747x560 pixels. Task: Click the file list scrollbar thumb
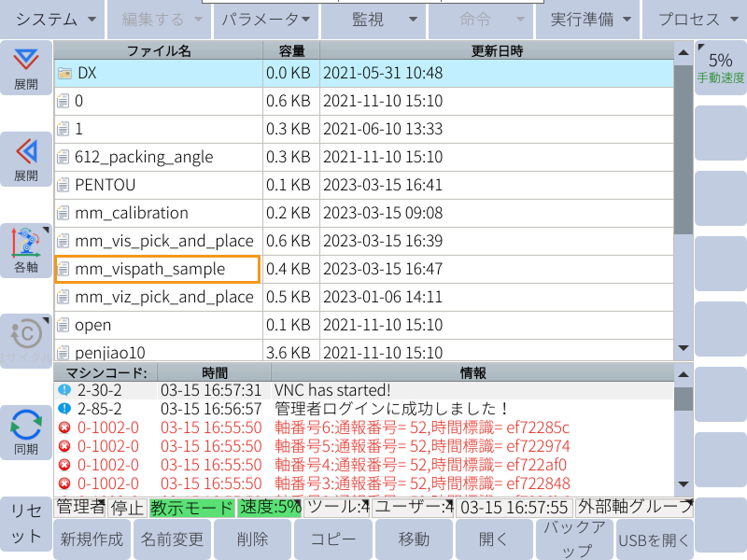(x=684, y=149)
